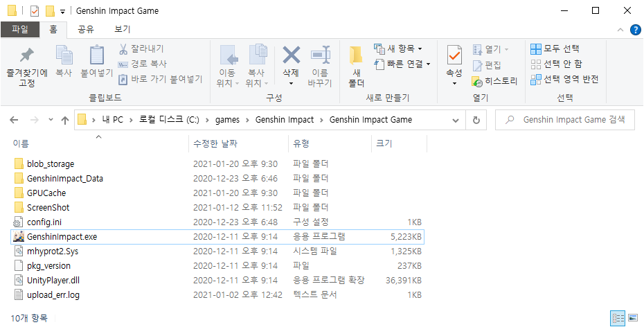Collapse the ribbon with the chevron
644x327 pixels.
[x=620, y=30]
